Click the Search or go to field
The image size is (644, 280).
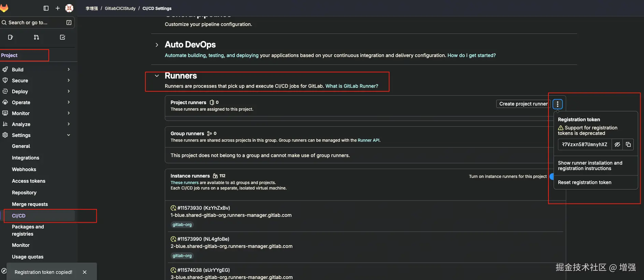(x=37, y=23)
